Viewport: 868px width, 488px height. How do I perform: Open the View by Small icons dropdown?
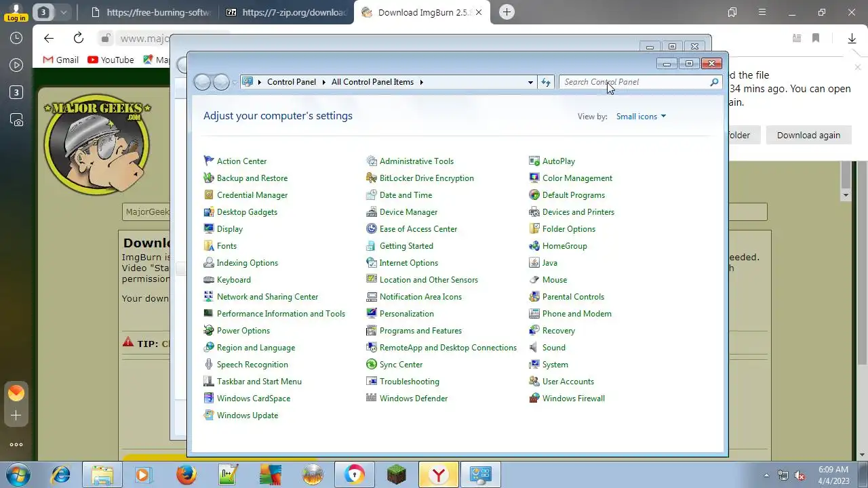[x=641, y=117]
